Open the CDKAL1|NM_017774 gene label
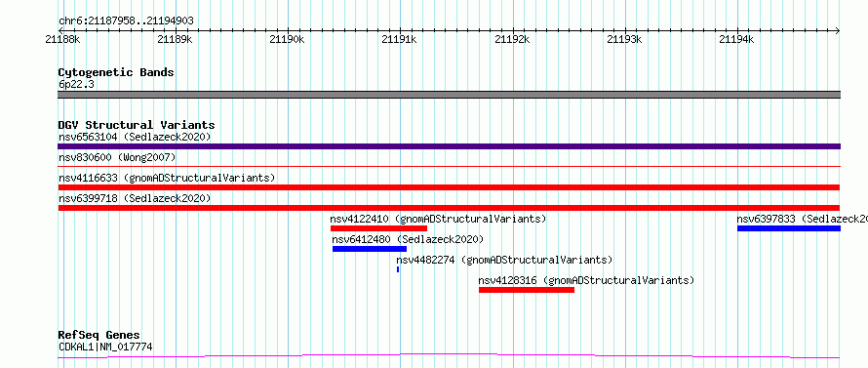Image resolution: width=868 pixels, height=368 pixels. (x=105, y=348)
